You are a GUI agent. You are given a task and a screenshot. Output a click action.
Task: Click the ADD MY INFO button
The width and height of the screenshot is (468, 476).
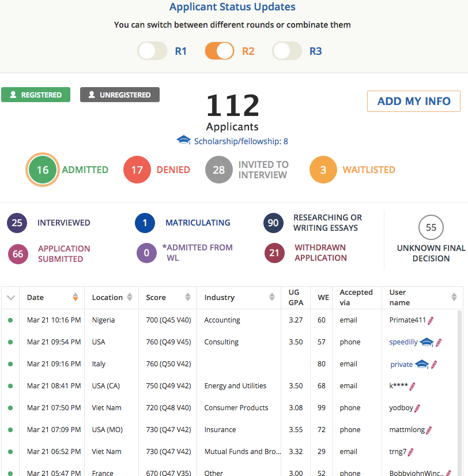pyautogui.click(x=413, y=101)
